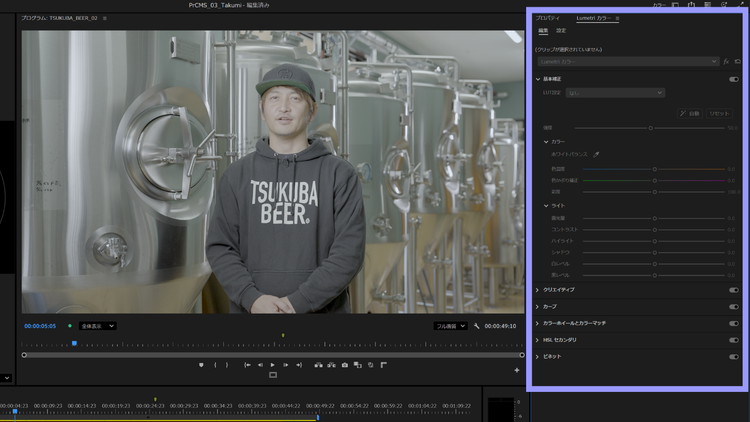Open monitor settings with the wrench icon

[x=478, y=326]
